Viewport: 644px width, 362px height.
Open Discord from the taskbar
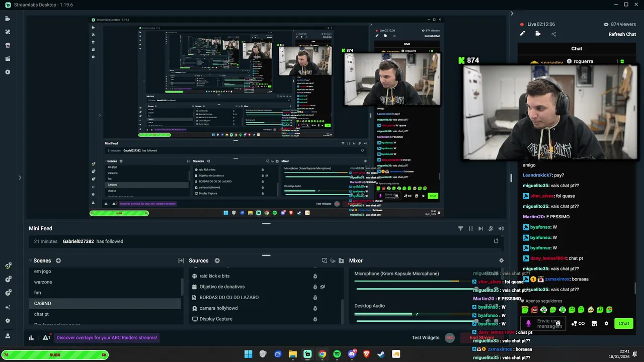tap(352, 354)
